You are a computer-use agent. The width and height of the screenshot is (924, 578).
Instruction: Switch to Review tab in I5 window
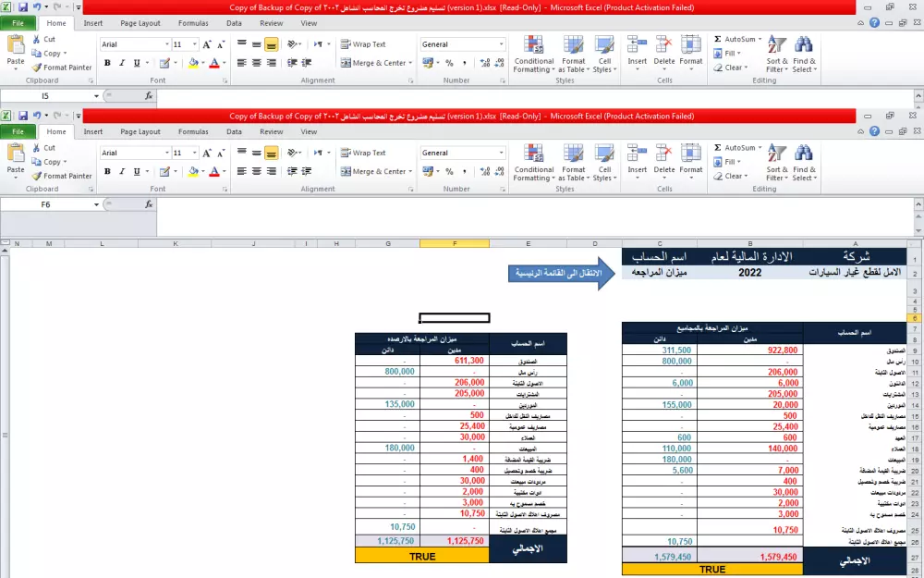point(271,23)
